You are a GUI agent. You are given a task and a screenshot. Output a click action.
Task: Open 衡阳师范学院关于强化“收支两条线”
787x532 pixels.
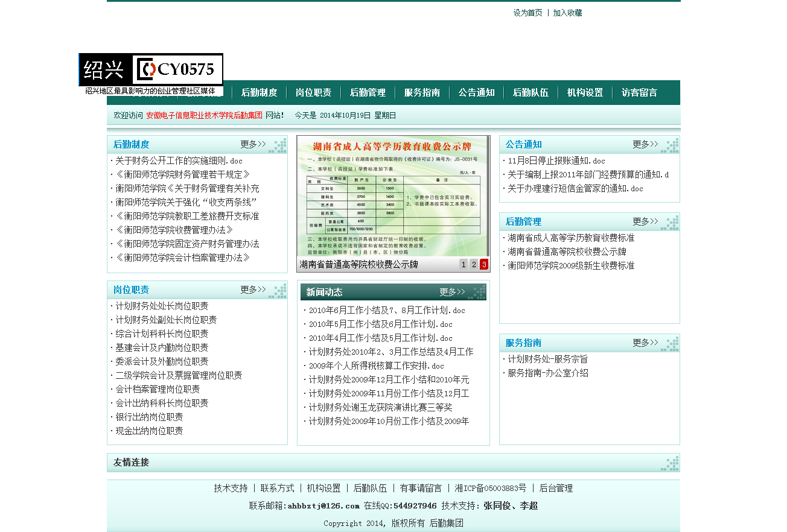[187, 203]
